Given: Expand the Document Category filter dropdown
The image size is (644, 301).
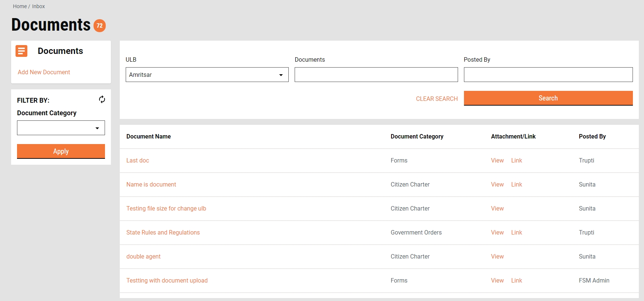Looking at the screenshot, I should pos(61,128).
